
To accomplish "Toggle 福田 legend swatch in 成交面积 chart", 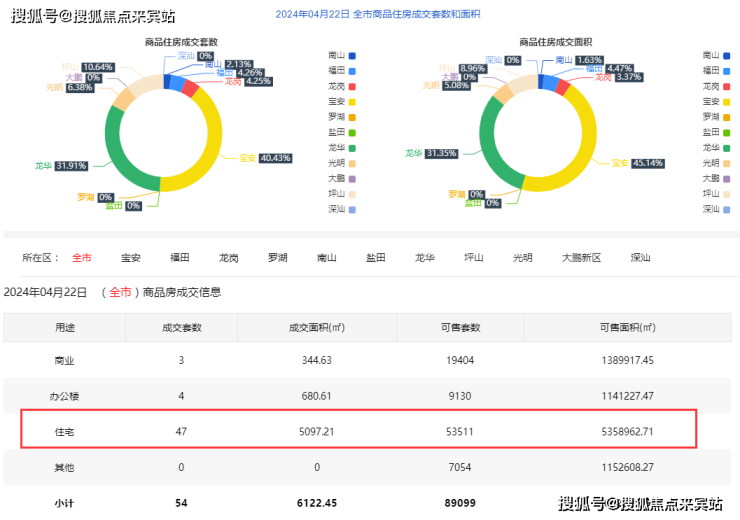I will [x=727, y=71].
